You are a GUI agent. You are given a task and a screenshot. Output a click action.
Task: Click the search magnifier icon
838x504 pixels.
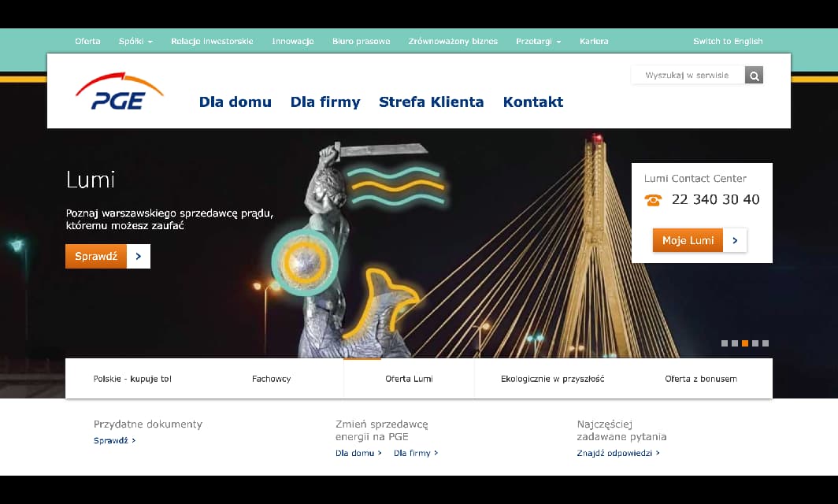[x=754, y=76]
